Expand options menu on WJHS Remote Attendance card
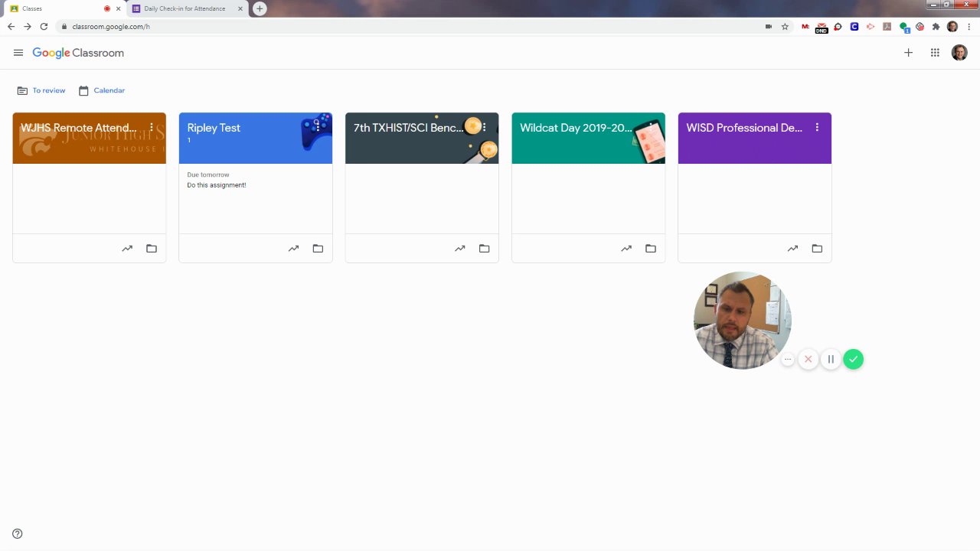Image resolution: width=980 pixels, height=551 pixels. [152, 128]
